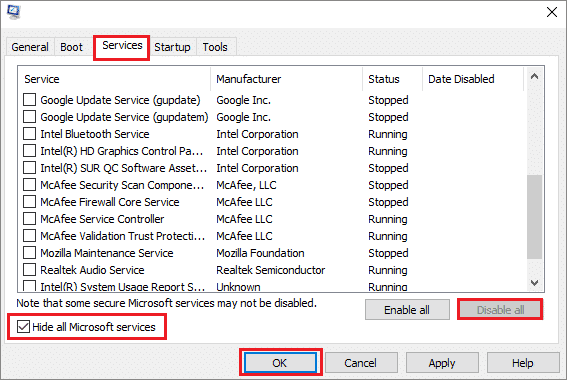Check Google Update Service (gupdate) checkbox
567x380 pixels.
coord(29,99)
